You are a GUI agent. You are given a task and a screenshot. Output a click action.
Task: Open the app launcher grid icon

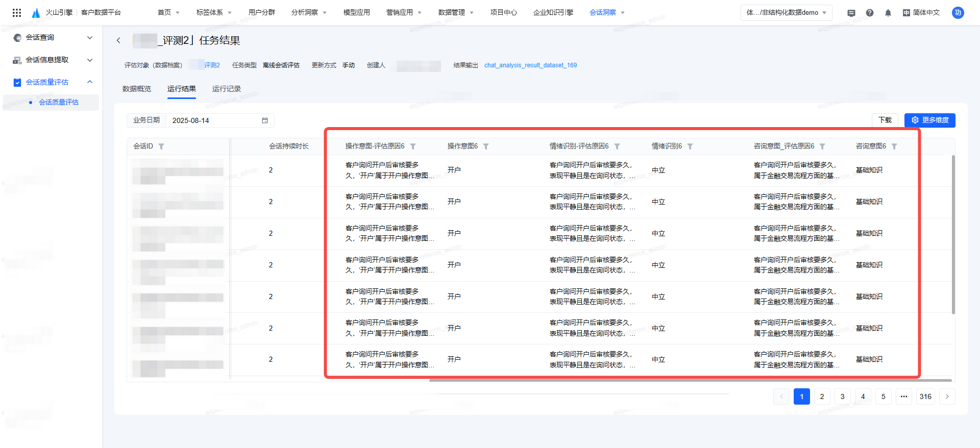17,13
